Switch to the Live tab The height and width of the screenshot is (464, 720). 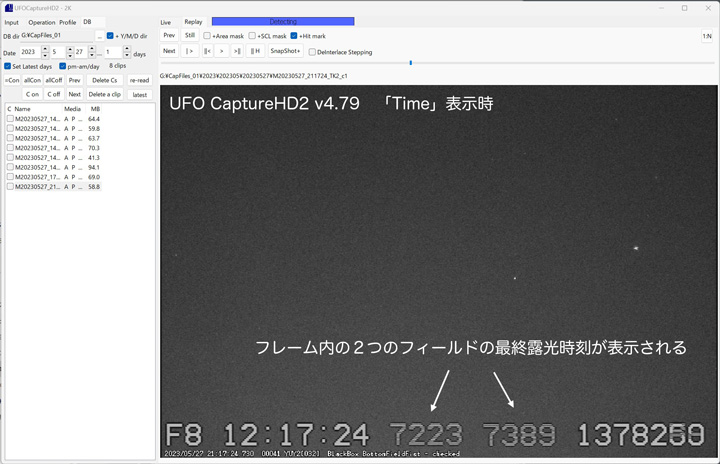tap(166, 23)
